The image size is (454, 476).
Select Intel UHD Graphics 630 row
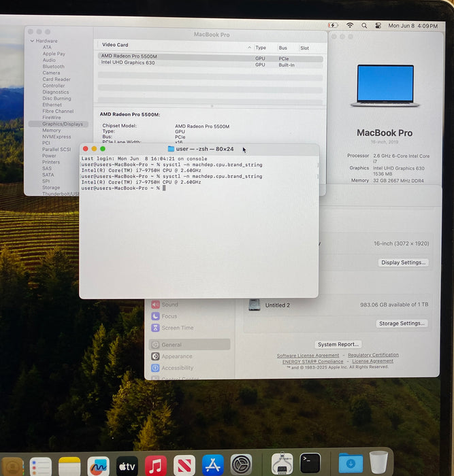pyautogui.click(x=210, y=63)
